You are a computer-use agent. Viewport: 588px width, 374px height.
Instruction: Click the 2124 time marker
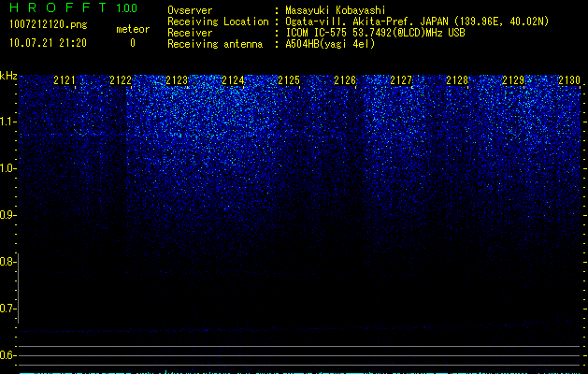coord(233,80)
